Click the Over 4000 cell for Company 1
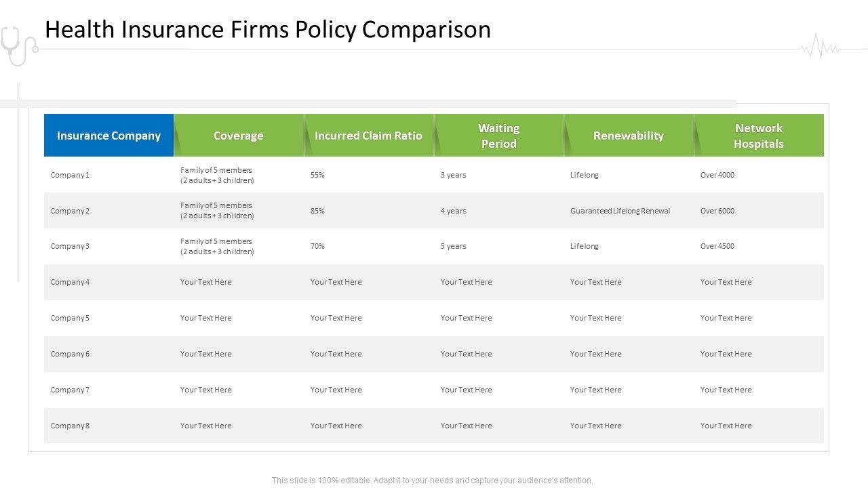Image resolution: width=868 pixels, height=488 pixels. tap(717, 175)
